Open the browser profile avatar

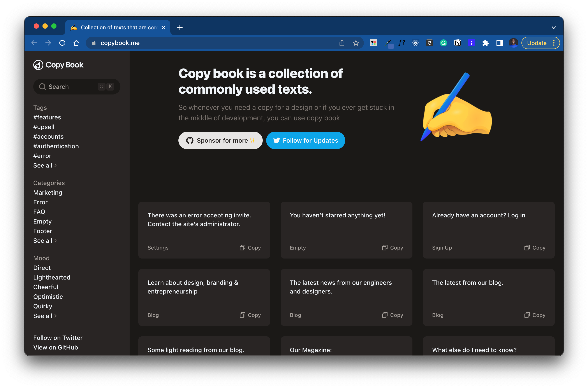pyautogui.click(x=513, y=43)
